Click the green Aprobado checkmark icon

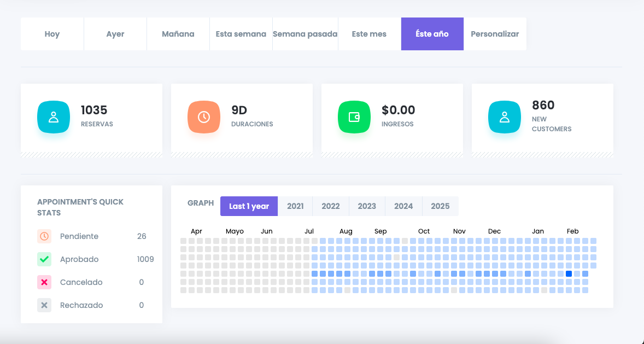point(44,259)
